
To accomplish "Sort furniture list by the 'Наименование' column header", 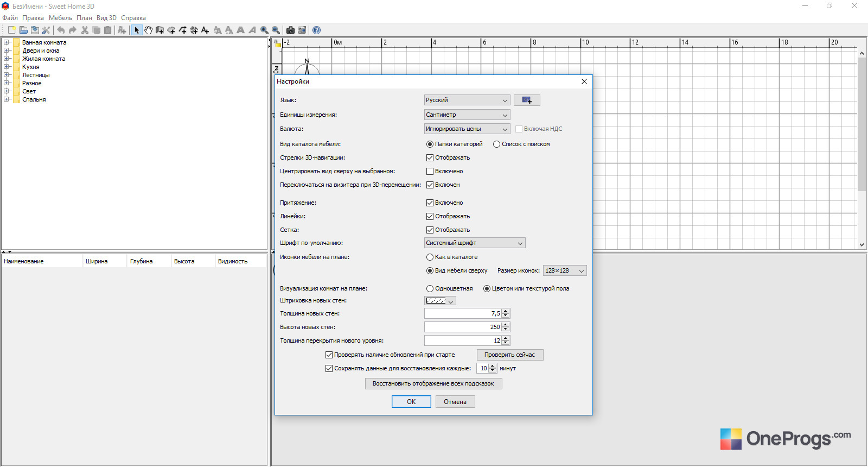I will point(42,261).
